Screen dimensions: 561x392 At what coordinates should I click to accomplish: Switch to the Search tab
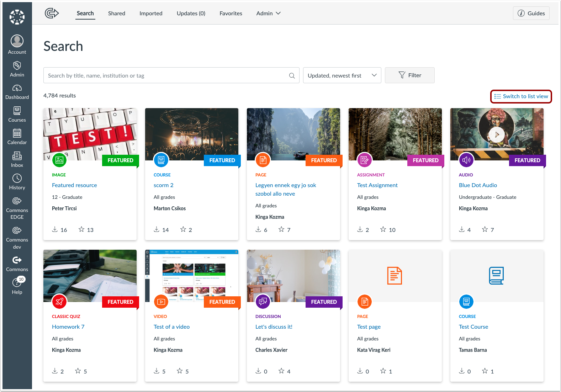coord(85,13)
